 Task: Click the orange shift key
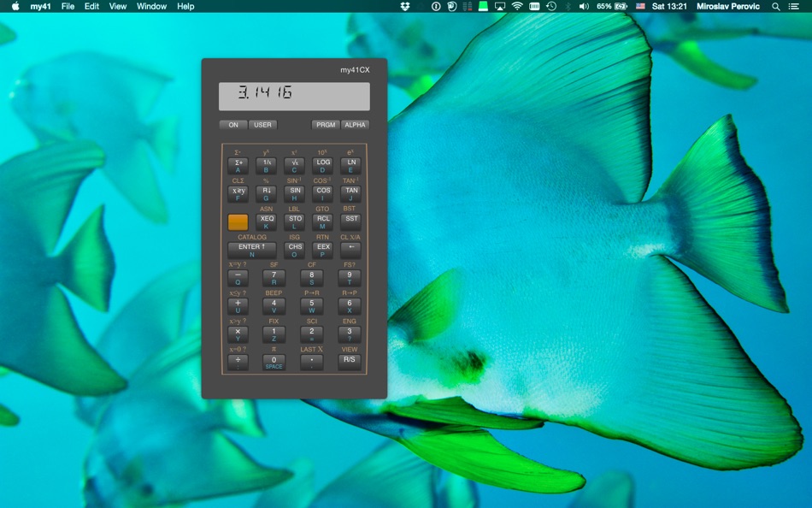click(x=238, y=222)
